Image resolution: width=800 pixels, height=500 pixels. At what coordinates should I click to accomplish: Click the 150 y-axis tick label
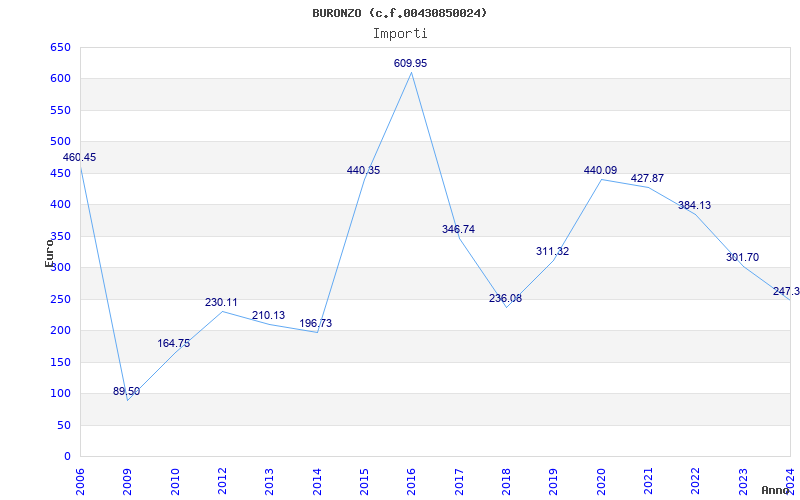(60, 362)
